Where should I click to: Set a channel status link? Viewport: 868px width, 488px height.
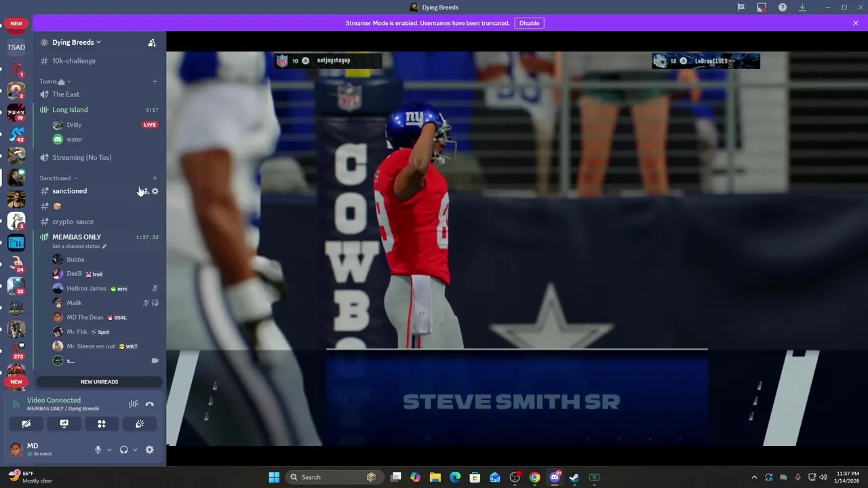79,247
